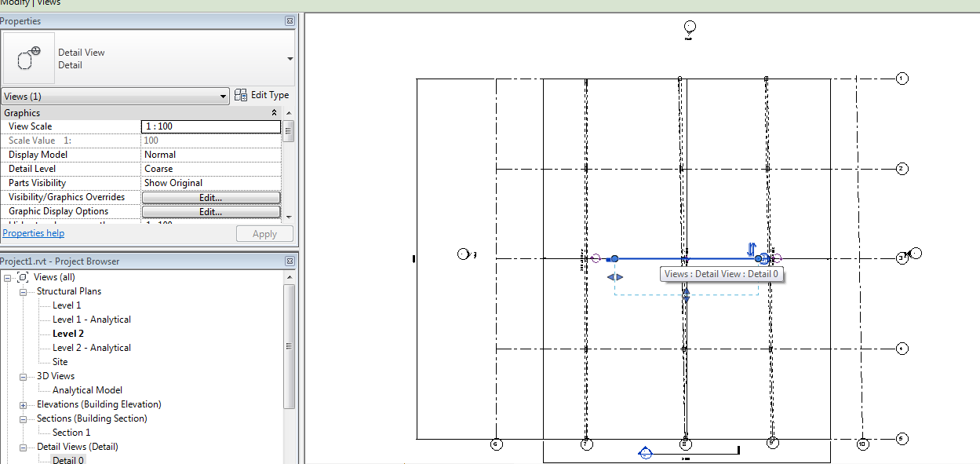
Task: Click the flip section arrows control
Action: [751, 250]
